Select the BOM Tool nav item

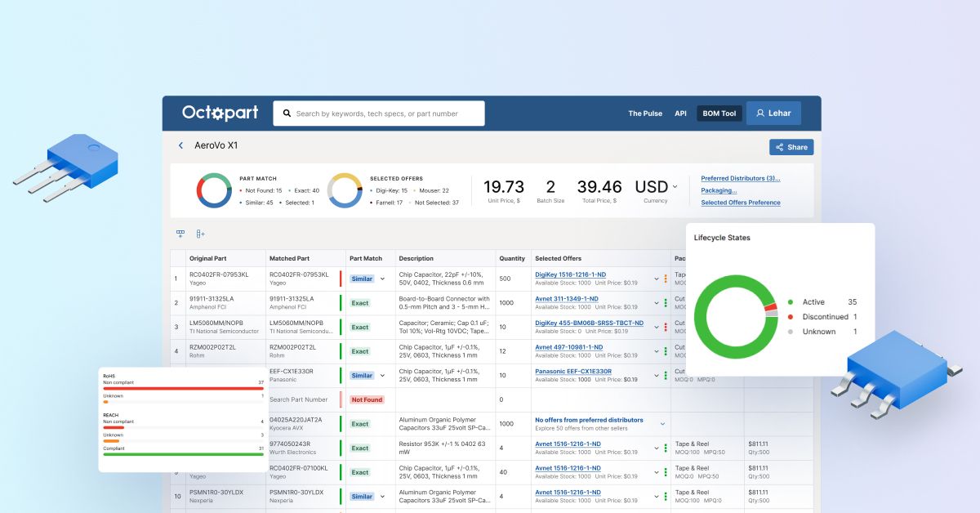tap(719, 114)
